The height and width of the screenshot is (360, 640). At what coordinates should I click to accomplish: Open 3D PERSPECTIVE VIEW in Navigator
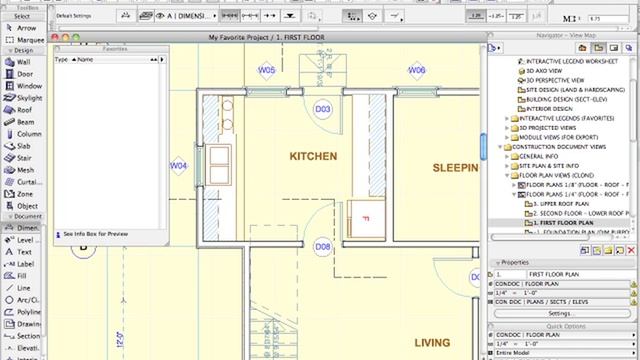(551, 80)
